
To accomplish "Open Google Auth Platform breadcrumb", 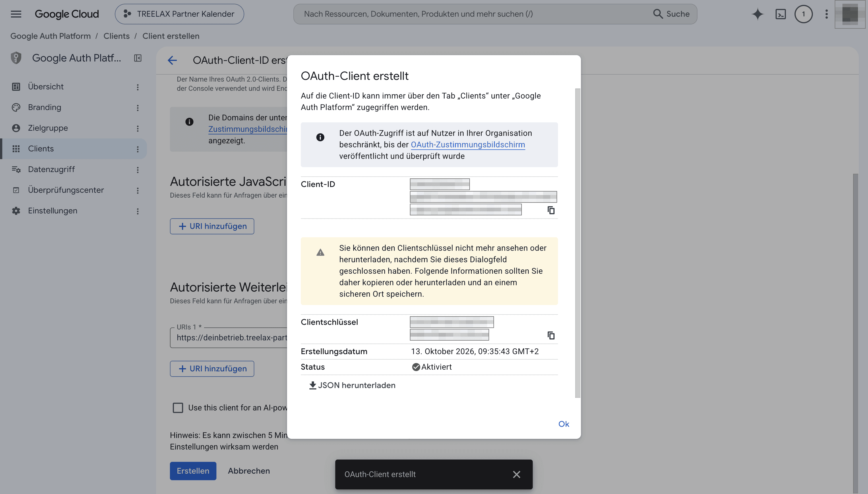I will 51,36.
